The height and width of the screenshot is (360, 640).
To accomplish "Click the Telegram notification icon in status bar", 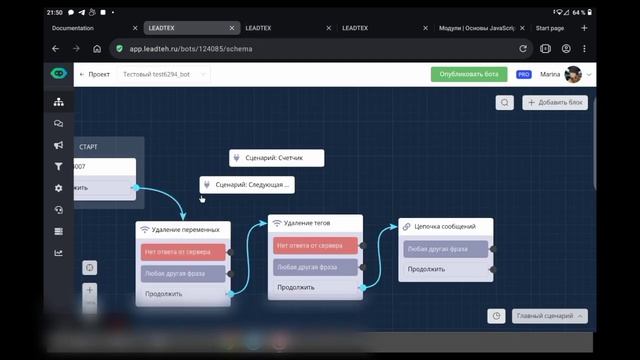I will click(x=82, y=12).
